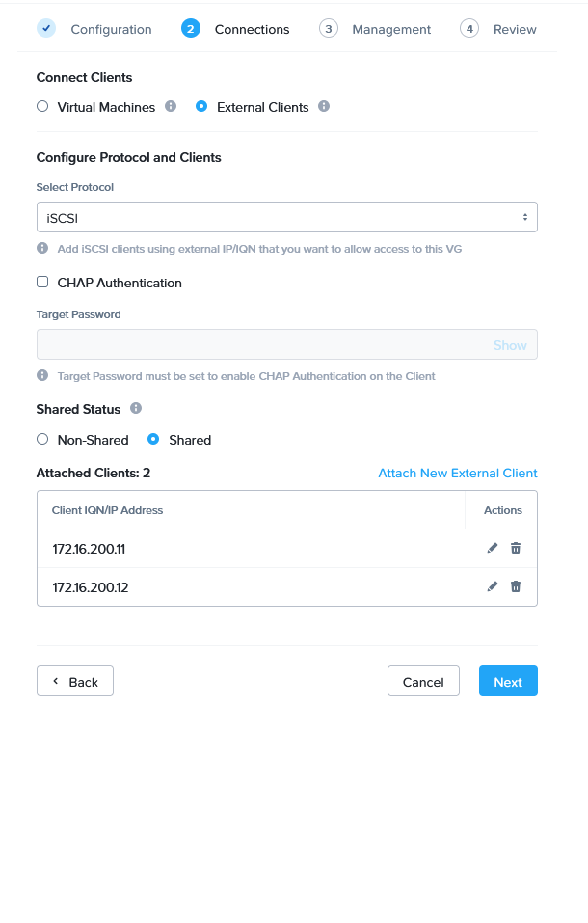Select the External Clients radio option
Image resolution: width=588 pixels, height=923 pixels.
(x=201, y=106)
